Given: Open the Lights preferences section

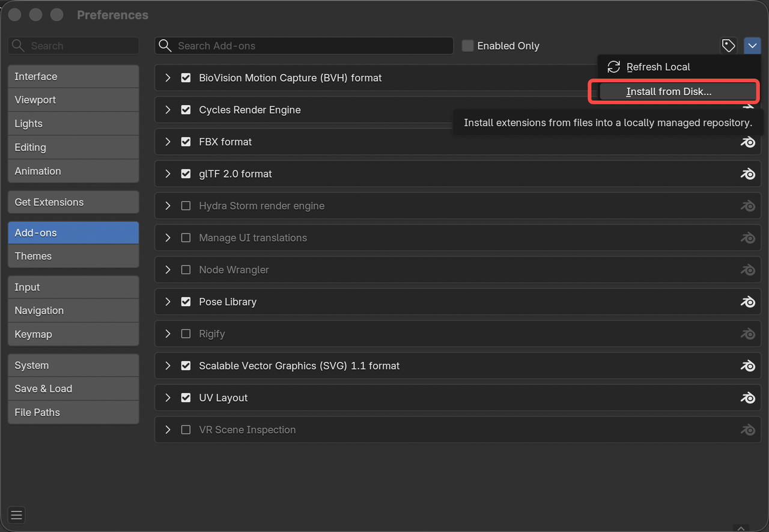Looking at the screenshot, I should pos(73,124).
